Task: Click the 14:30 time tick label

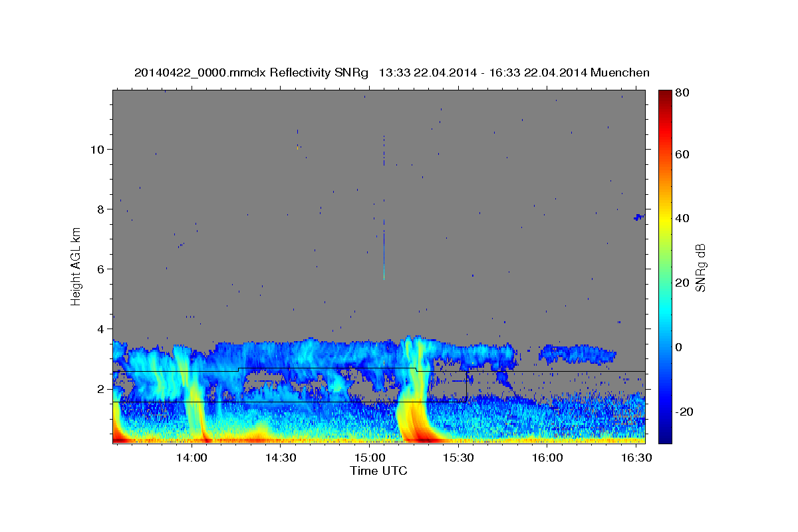Action: point(281,458)
